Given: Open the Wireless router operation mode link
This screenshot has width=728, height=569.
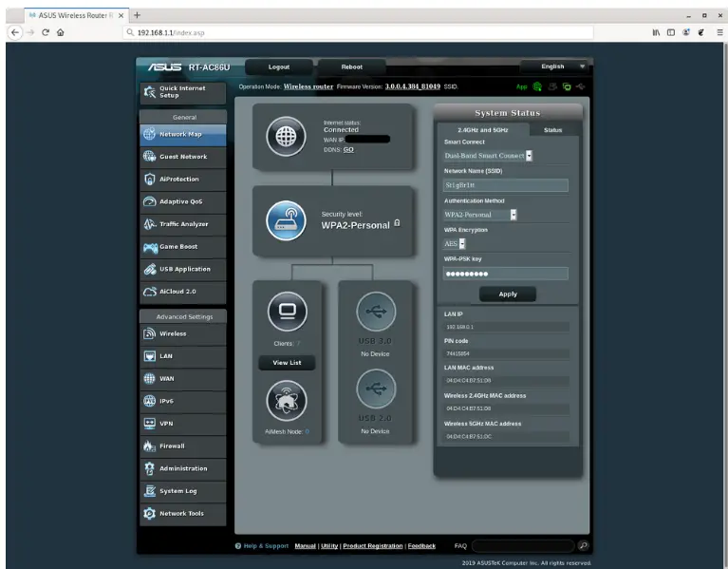Looking at the screenshot, I should [308, 86].
